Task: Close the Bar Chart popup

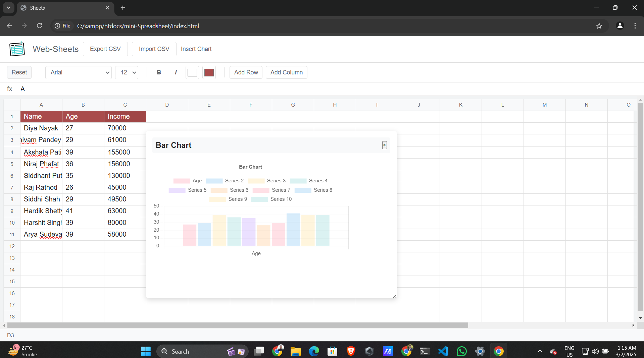Action: 384,145
